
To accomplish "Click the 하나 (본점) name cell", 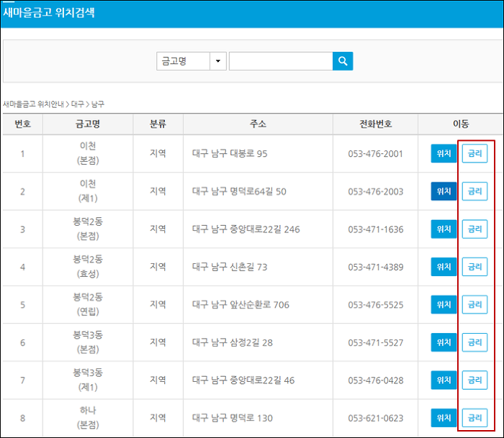I will click(x=88, y=417).
